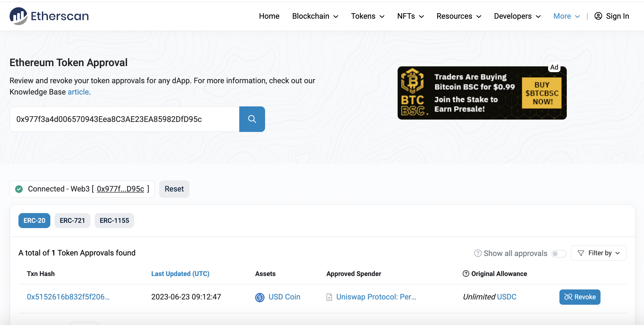Expand the More navigation dropdown
644x325 pixels.
(566, 16)
